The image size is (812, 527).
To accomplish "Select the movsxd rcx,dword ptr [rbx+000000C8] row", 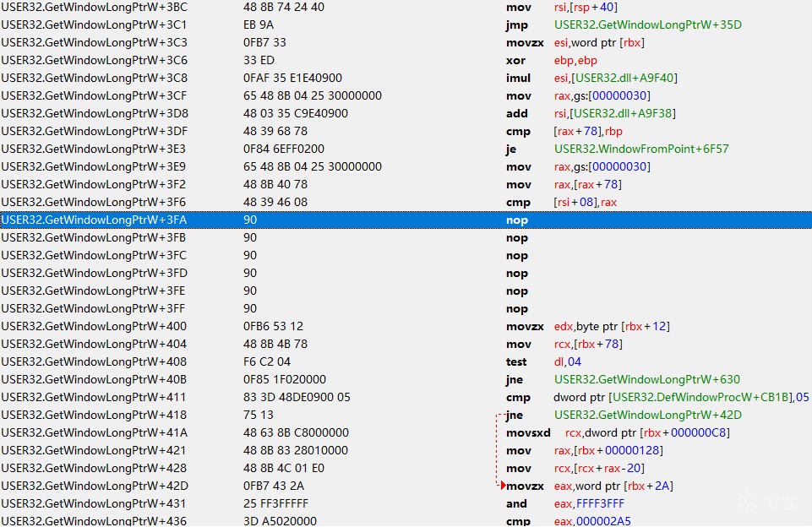I will [x=406, y=432].
